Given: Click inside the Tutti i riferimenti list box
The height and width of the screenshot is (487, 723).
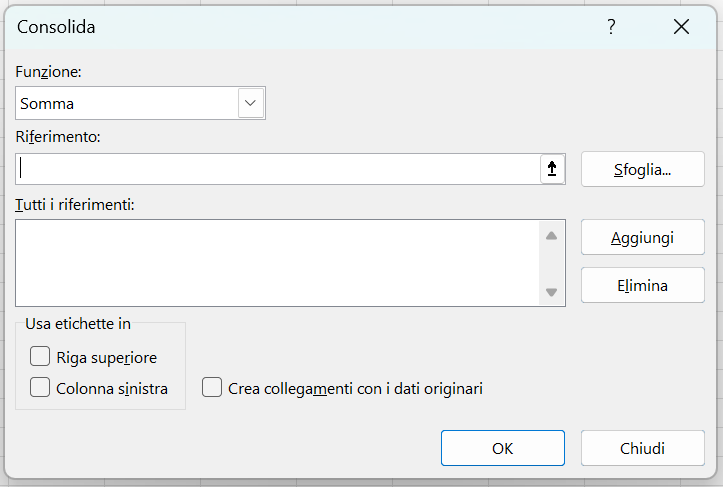Looking at the screenshot, I should coord(277,263).
